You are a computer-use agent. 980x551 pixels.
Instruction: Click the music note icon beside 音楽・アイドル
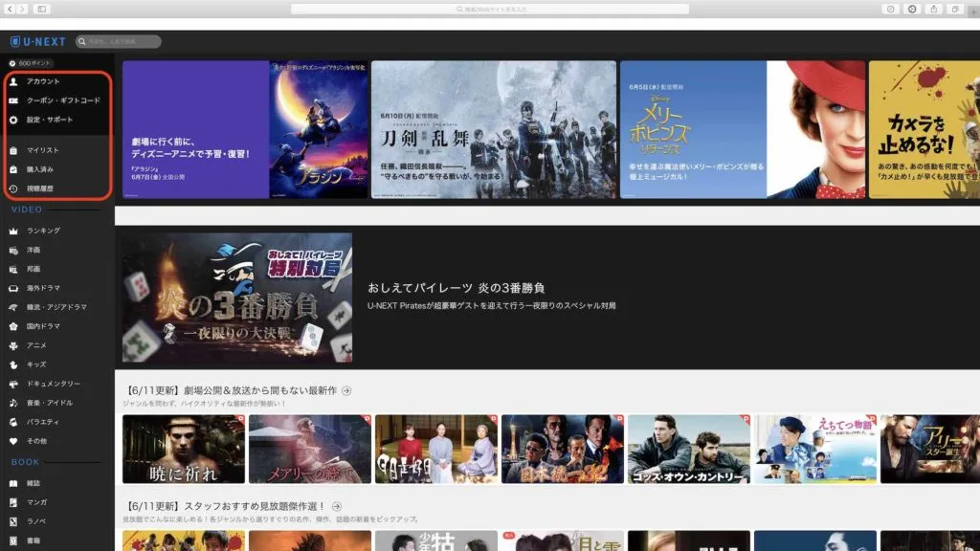[x=13, y=403]
